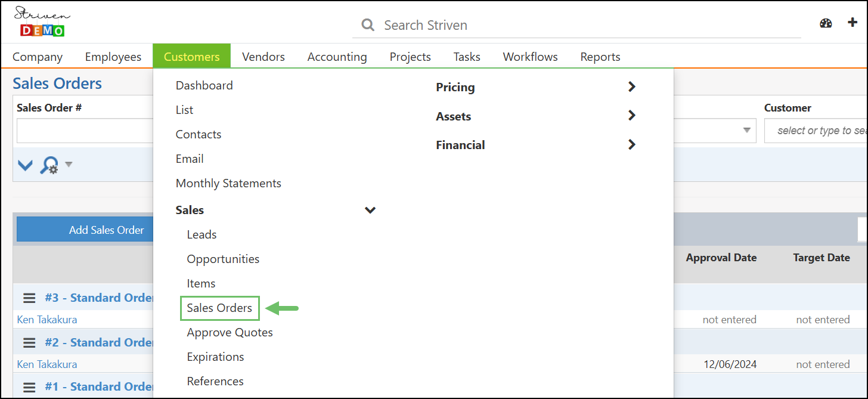Open the Employees menu
This screenshot has height=399, width=868.
(x=113, y=57)
